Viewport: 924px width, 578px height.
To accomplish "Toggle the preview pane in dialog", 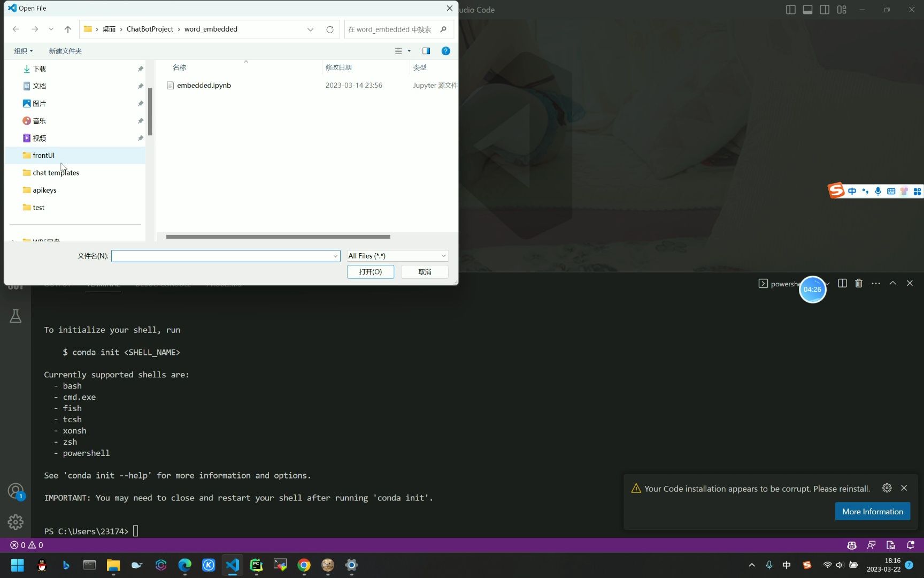I will [x=426, y=51].
